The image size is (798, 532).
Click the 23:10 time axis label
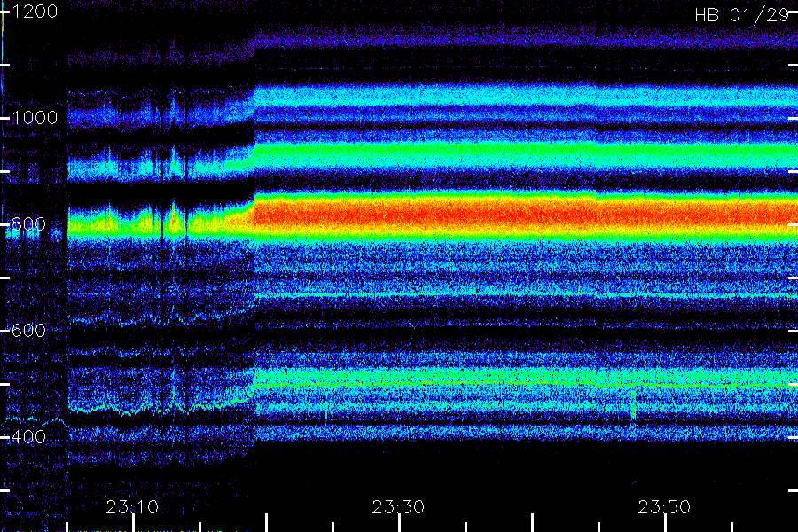[132, 507]
